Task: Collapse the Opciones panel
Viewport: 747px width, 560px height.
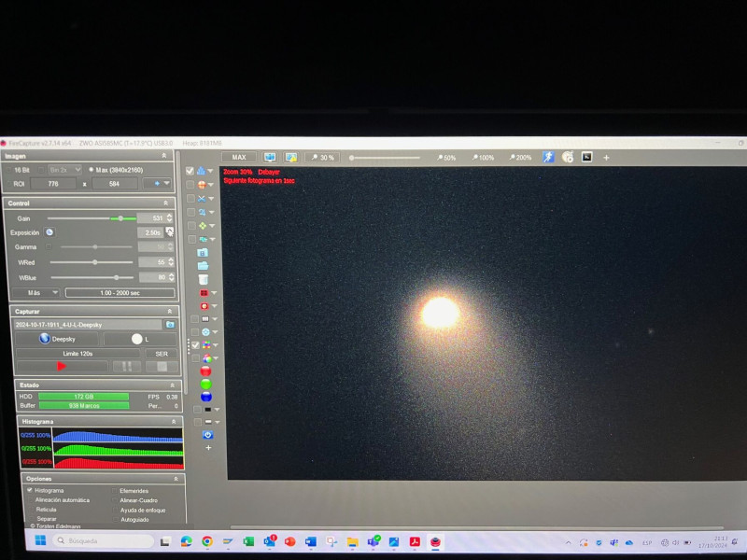Action: click(x=176, y=479)
